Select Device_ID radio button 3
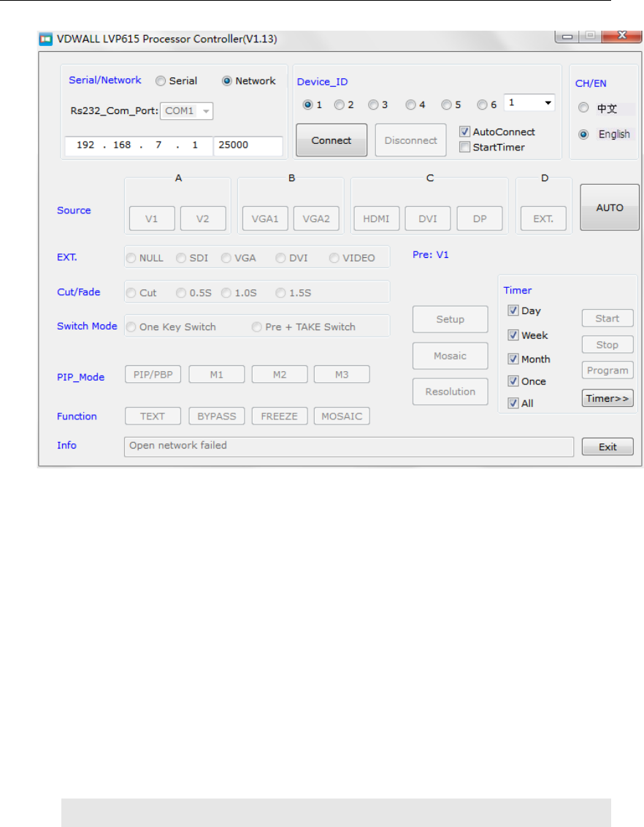 pos(373,105)
